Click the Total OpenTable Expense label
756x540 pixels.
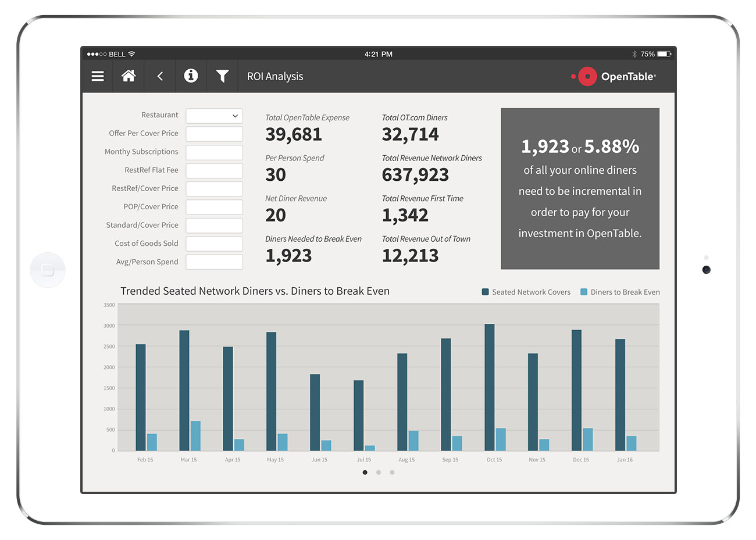(x=307, y=117)
